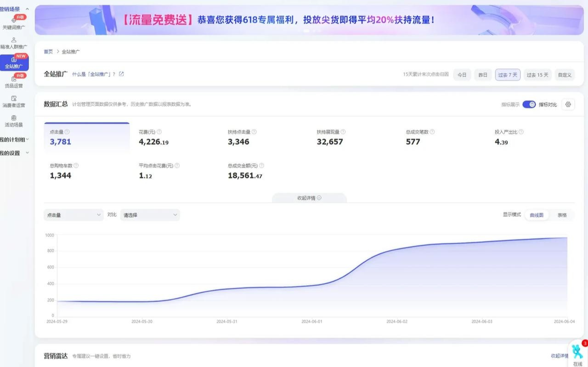Choose the 自定义 custom date range
This screenshot has height=367, width=588.
(x=565, y=75)
